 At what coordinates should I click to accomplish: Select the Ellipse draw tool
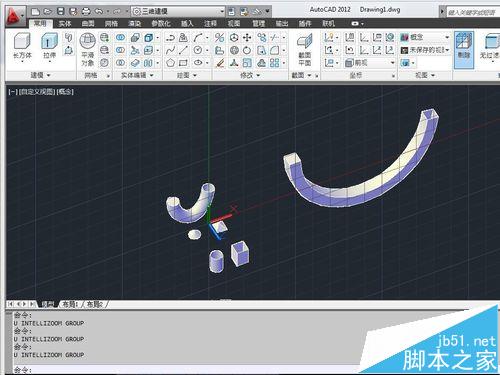pos(198,63)
